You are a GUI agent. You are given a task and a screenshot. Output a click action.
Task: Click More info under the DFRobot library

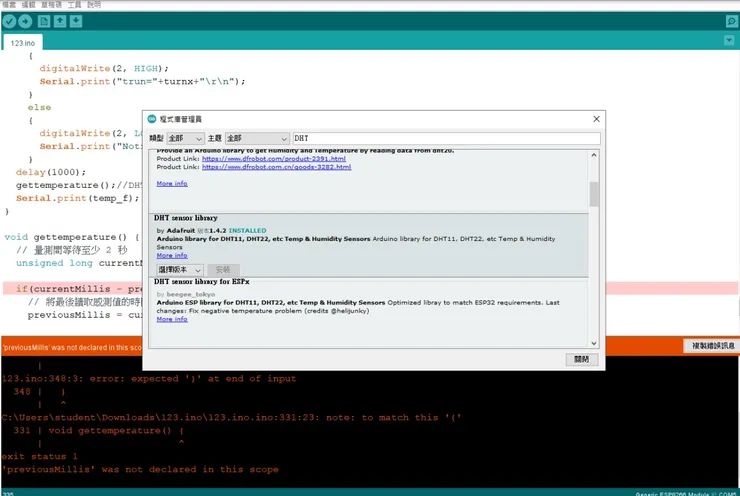tap(172, 184)
